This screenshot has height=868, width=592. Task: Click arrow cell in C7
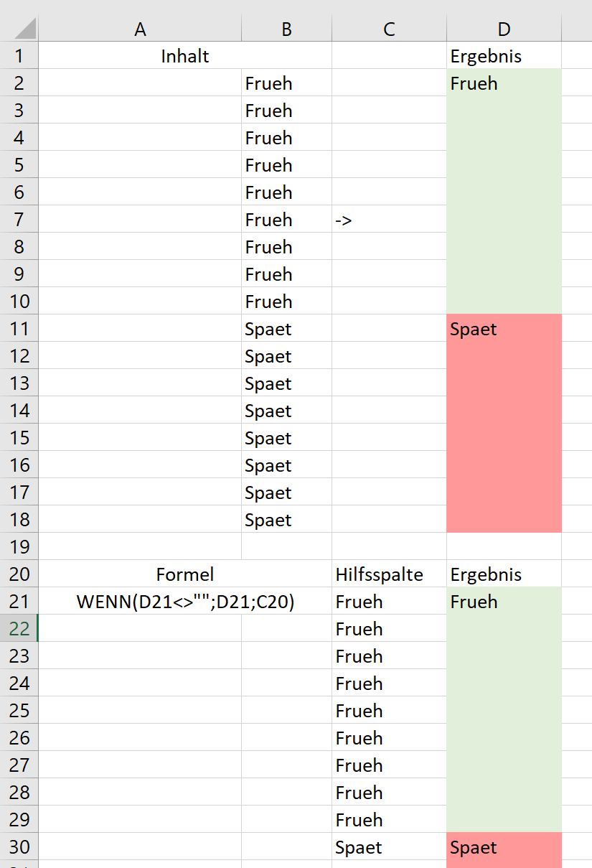pos(389,220)
